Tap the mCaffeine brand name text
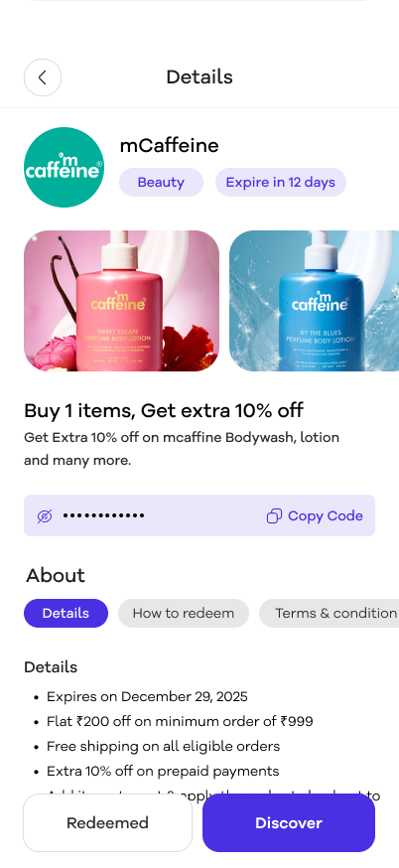 pos(170,146)
